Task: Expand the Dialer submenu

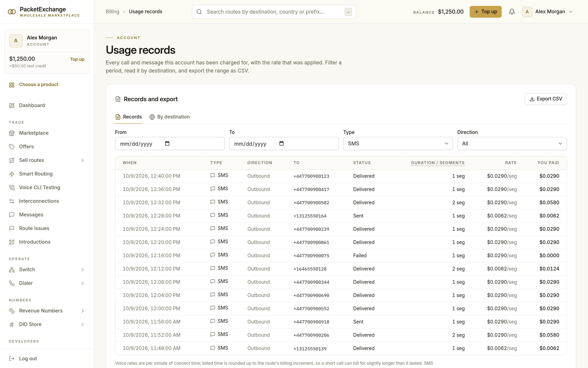Action: click(x=83, y=283)
